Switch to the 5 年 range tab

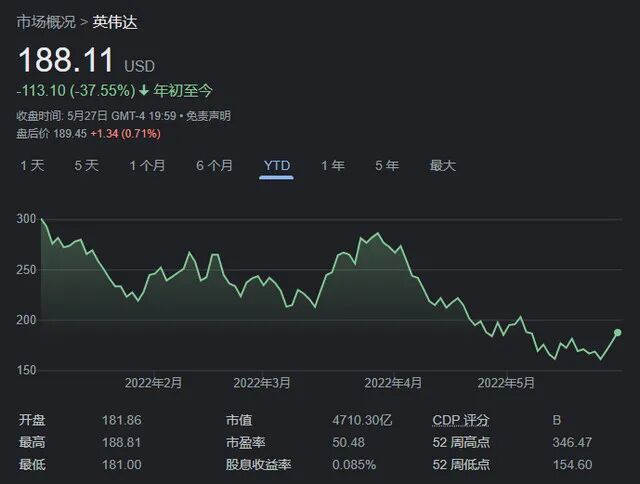387,166
